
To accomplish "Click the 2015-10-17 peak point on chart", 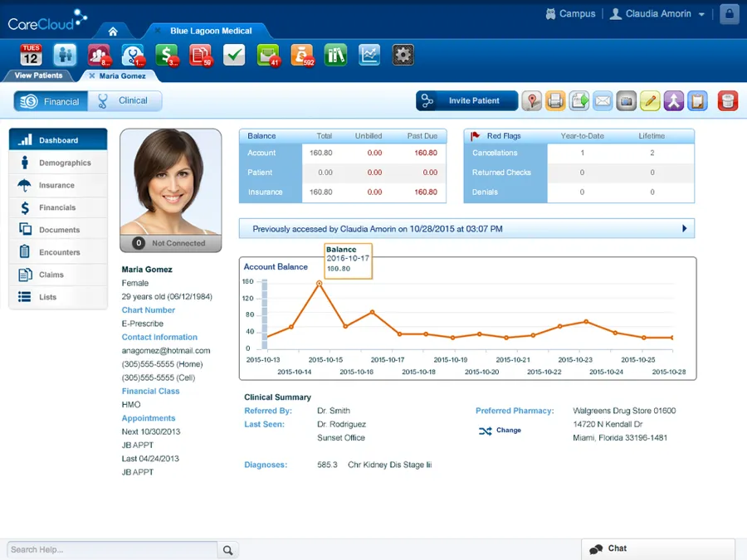I will [x=320, y=284].
